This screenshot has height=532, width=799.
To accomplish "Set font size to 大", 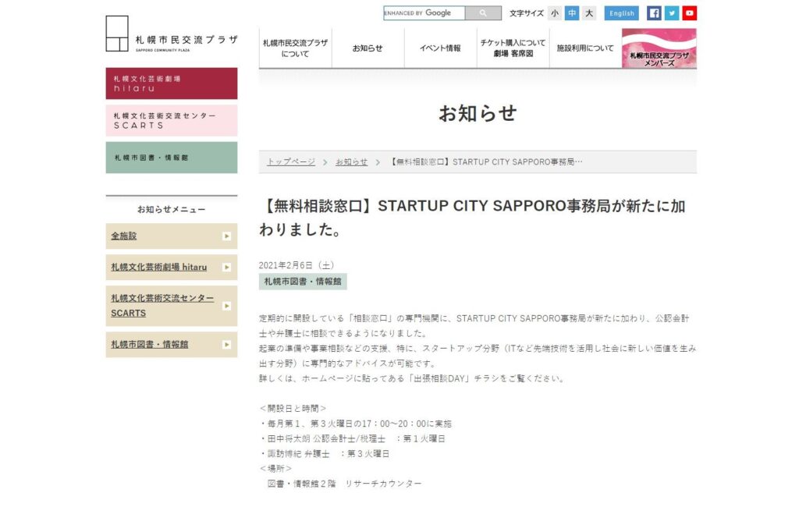I will tap(589, 13).
